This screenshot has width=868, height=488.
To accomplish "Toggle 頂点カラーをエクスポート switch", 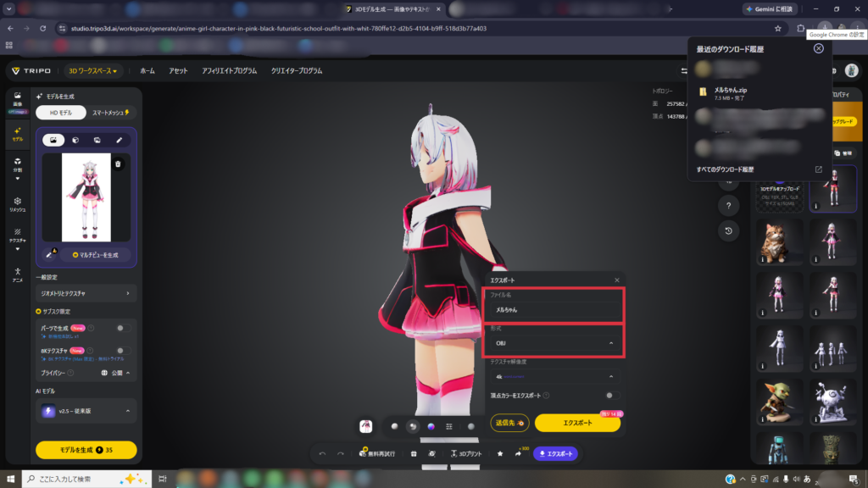I will click(x=612, y=396).
